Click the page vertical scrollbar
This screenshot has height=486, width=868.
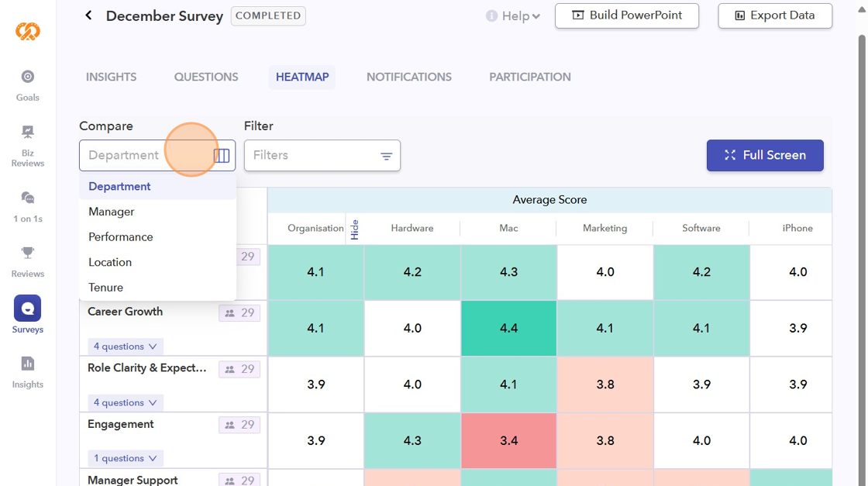coord(861,260)
